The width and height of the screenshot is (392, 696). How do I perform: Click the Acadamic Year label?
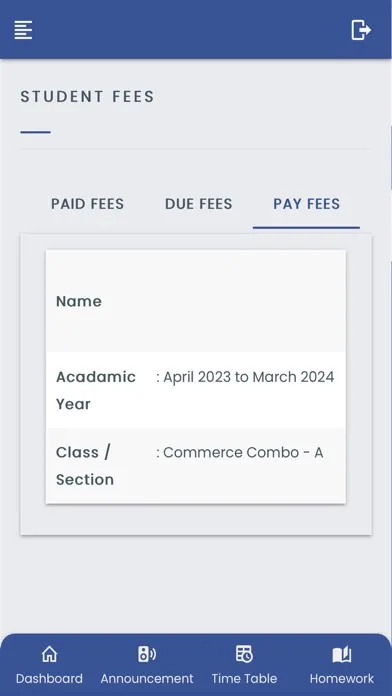[x=96, y=390]
